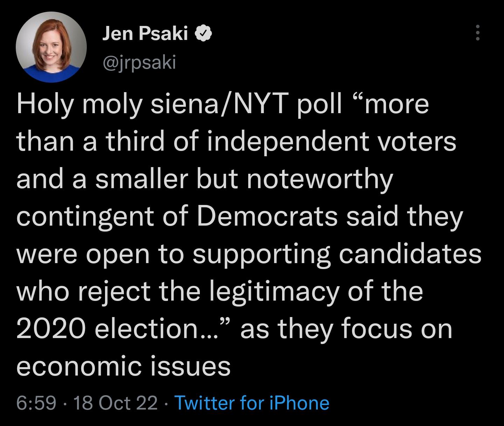Open the @jrpsaki handle link
This screenshot has width=504, height=426.
pyautogui.click(x=139, y=63)
